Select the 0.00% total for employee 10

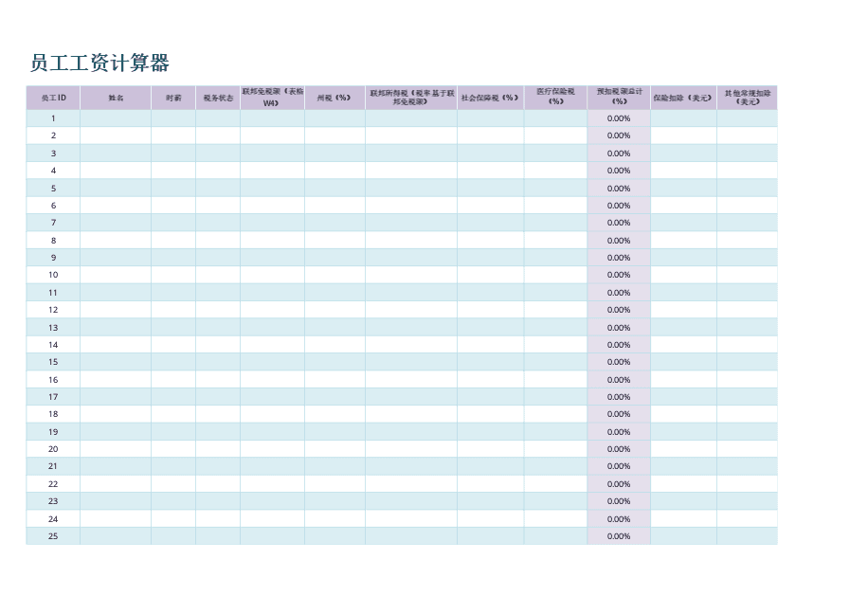coord(619,275)
